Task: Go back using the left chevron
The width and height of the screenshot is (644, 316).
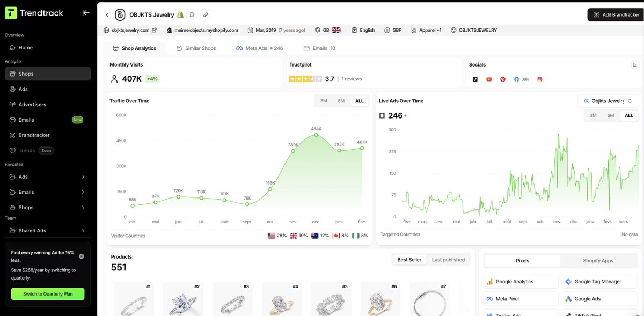Action: (x=107, y=15)
